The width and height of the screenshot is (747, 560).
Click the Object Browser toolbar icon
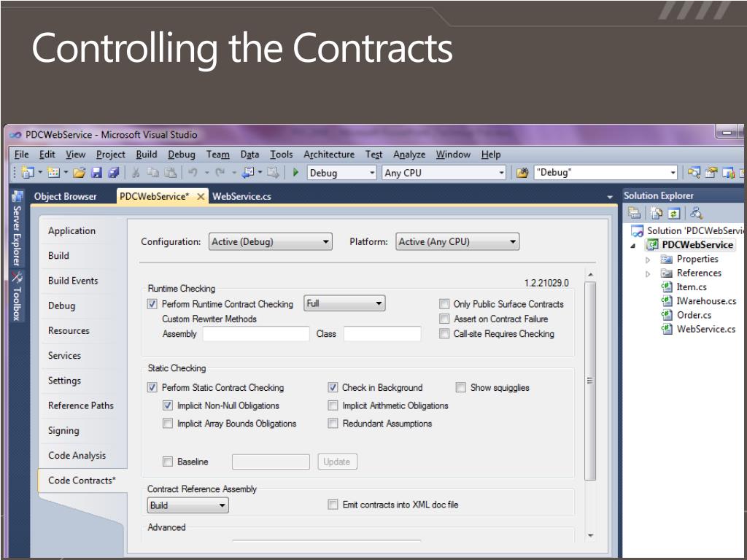pyautogui.click(x=729, y=172)
